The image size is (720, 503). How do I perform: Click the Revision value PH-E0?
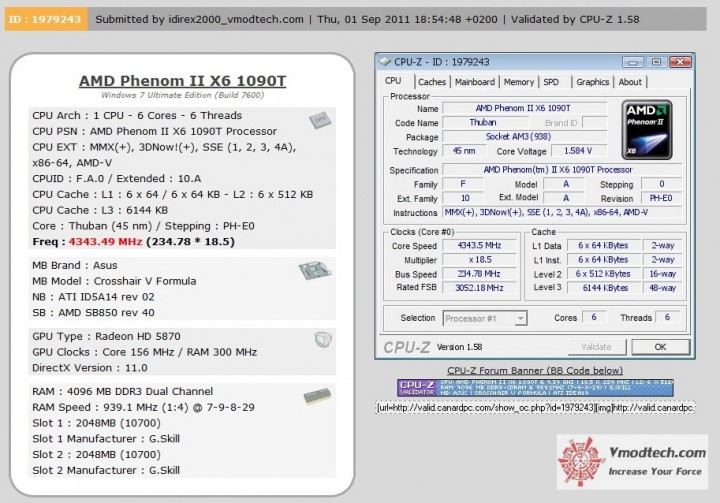[x=661, y=198]
